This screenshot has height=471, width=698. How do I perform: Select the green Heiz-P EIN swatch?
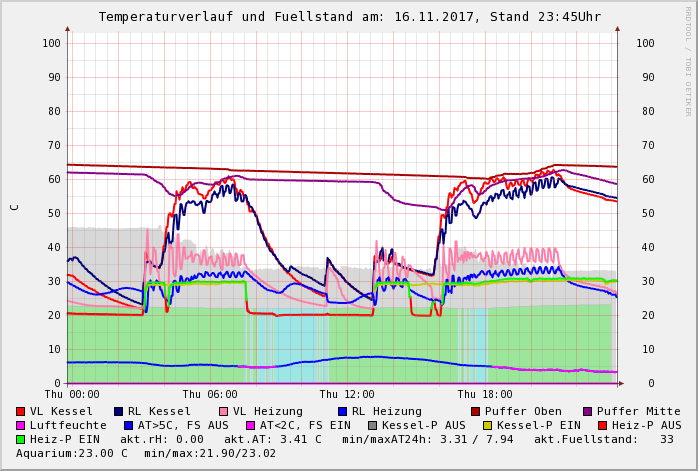(x=21, y=439)
